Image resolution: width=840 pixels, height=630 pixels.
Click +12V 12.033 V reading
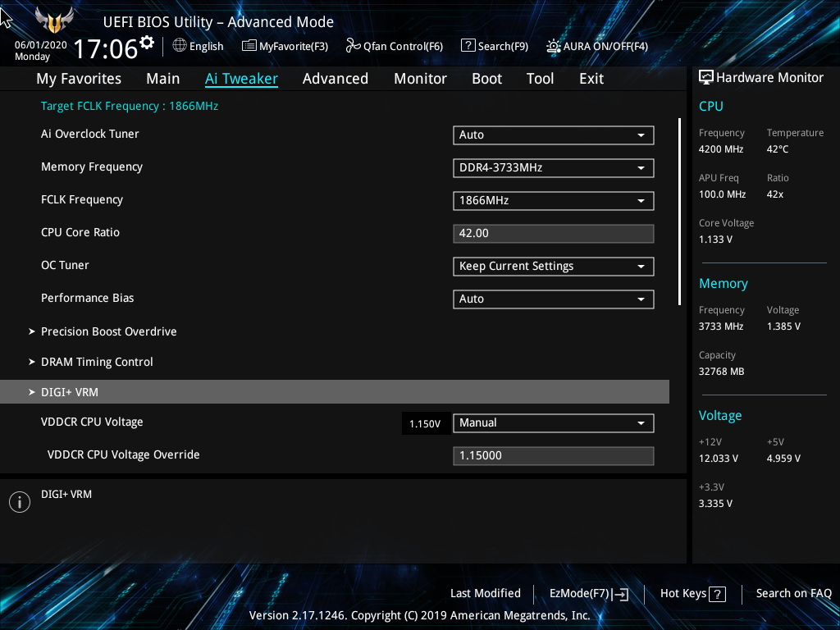point(719,459)
